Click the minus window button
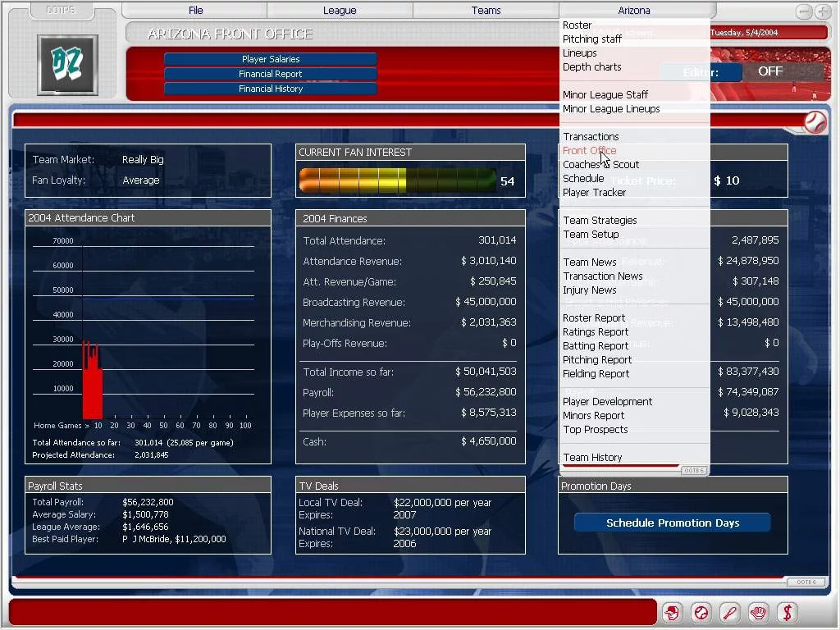The width and height of the screenshot is (840, 630). [804, 11]
